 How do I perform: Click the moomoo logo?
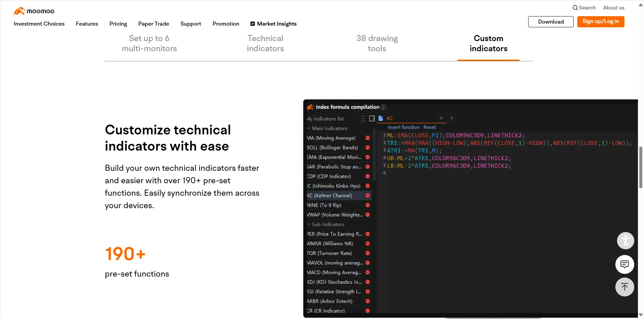34,11
